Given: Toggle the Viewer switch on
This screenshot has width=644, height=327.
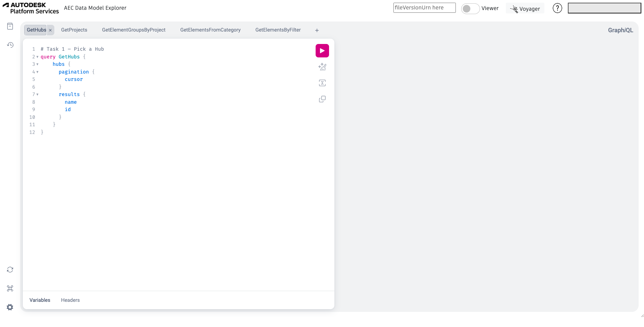Looking at the screenshot, I should (470, 8).
